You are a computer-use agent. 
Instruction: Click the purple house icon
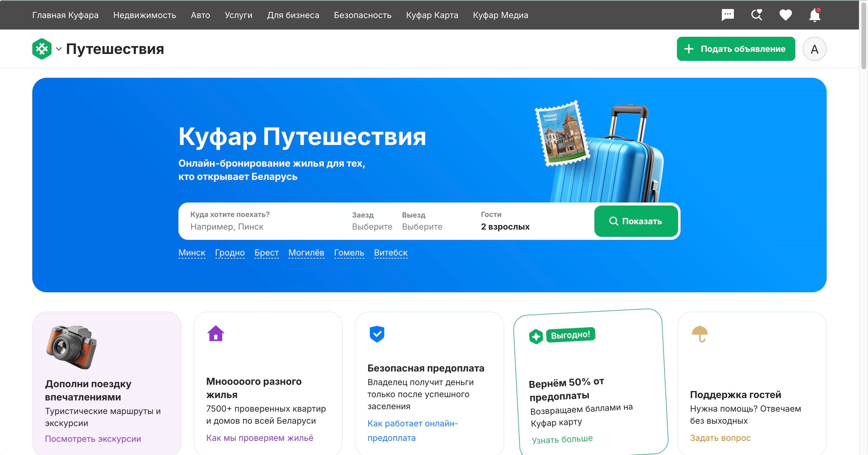216,334
